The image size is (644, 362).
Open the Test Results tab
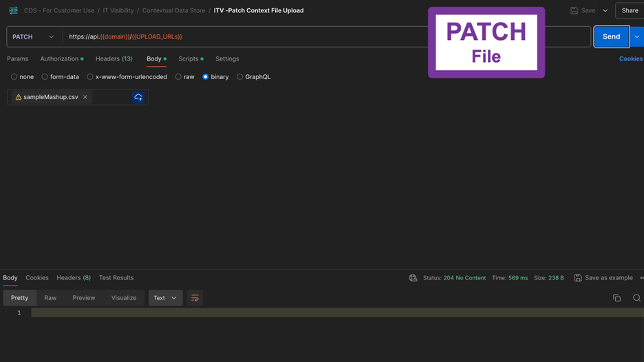[x=116, y=278]
